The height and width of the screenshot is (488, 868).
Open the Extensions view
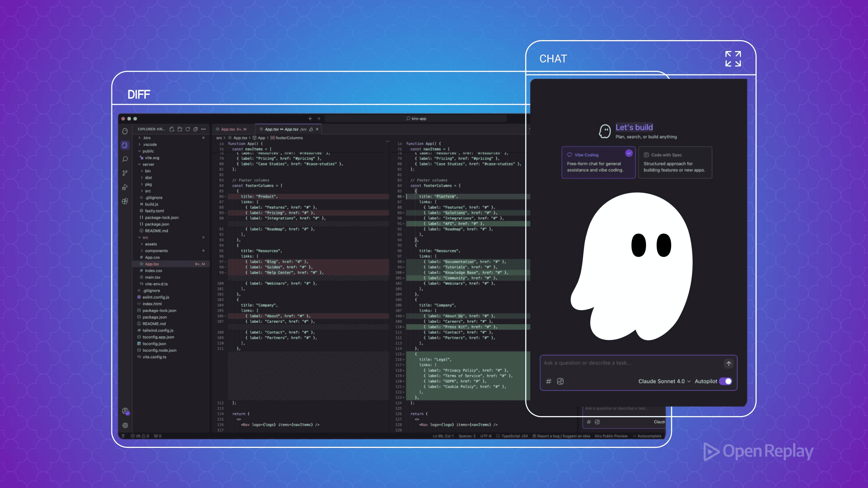coord(125,201)
